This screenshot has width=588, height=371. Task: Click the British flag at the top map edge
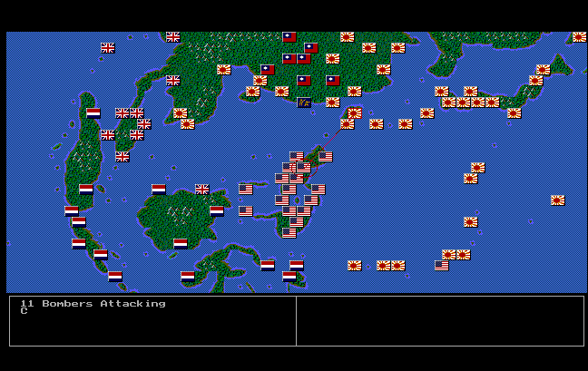(172, 37)
